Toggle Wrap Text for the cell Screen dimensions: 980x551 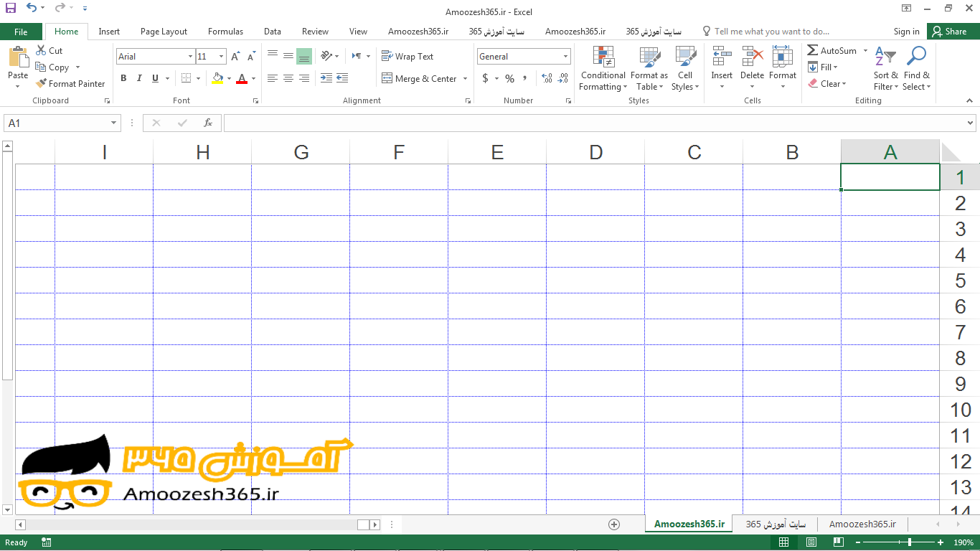(x=407, y=57)
